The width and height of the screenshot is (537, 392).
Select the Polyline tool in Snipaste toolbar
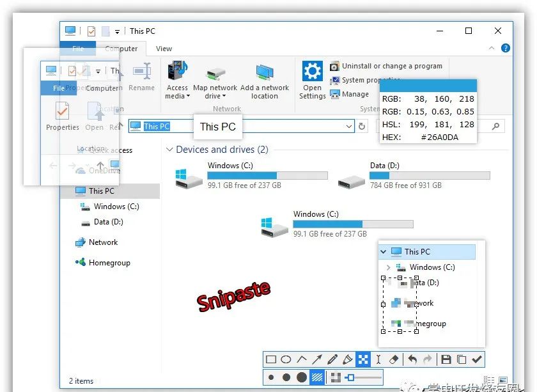click(x=302, y=359)
